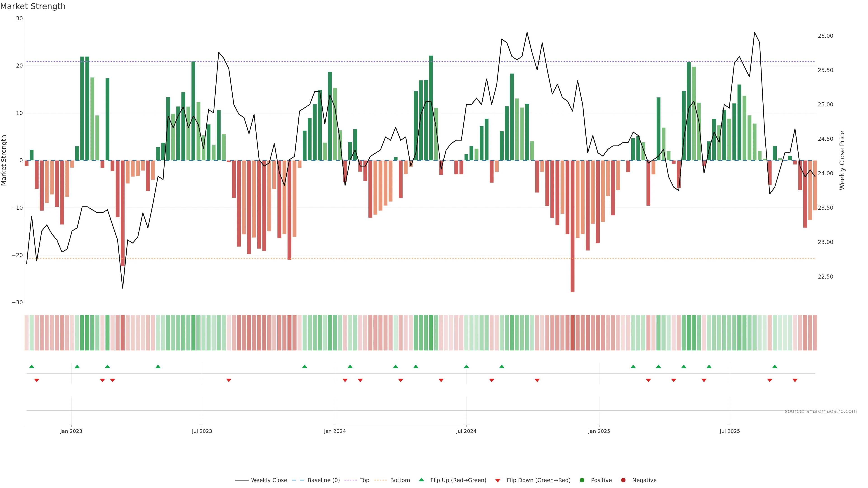The width and height of the screenshot is (868, 488).
Task: Click the darkest red heat-strip cell
Action: [573, 333]
